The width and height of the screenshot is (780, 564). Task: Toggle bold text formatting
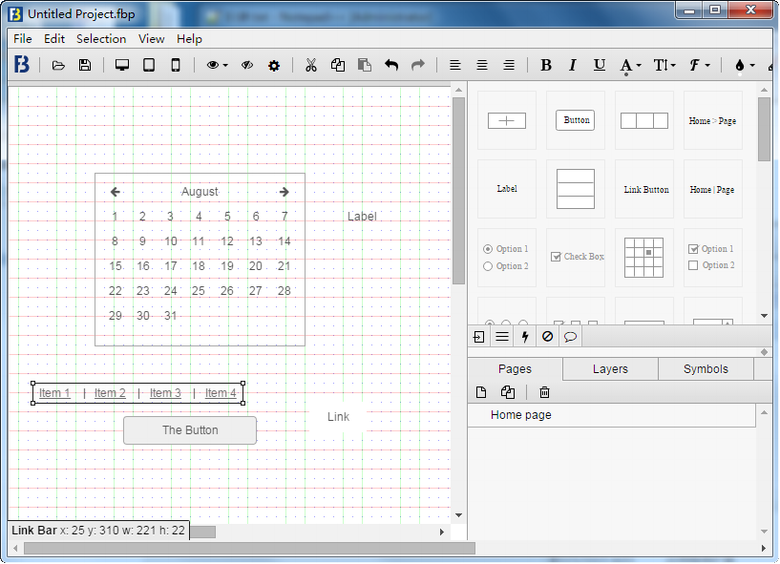pyautogui.click(x=546, y=65)
